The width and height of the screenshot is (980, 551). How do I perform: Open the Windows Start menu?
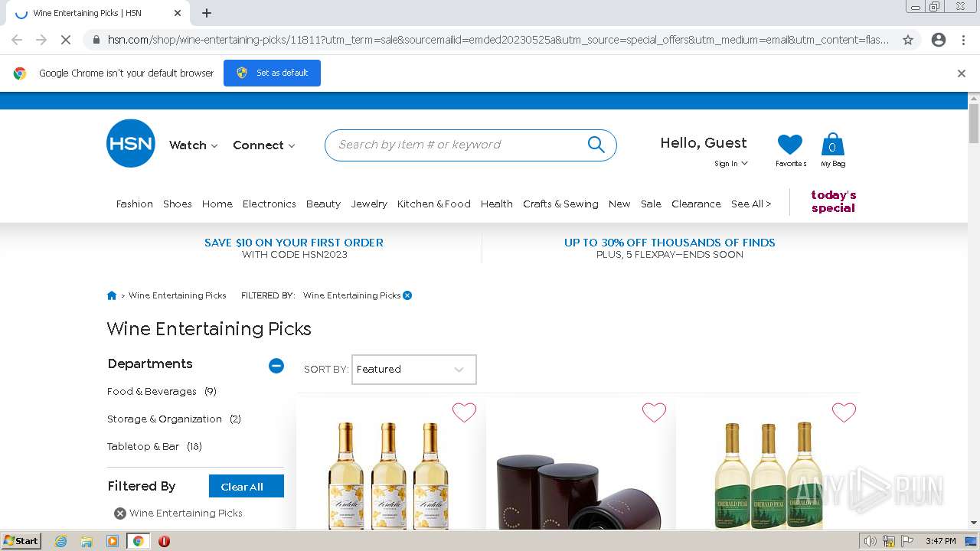(21, 541)
